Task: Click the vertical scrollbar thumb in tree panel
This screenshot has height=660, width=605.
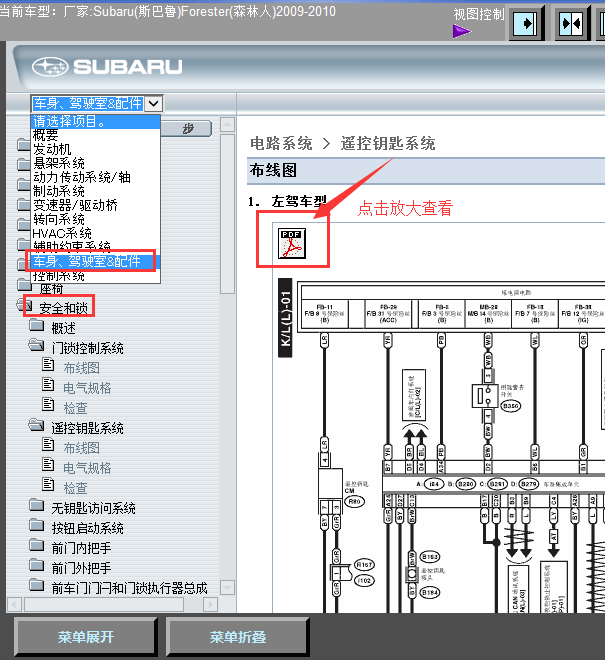Action: pos(227,214)
